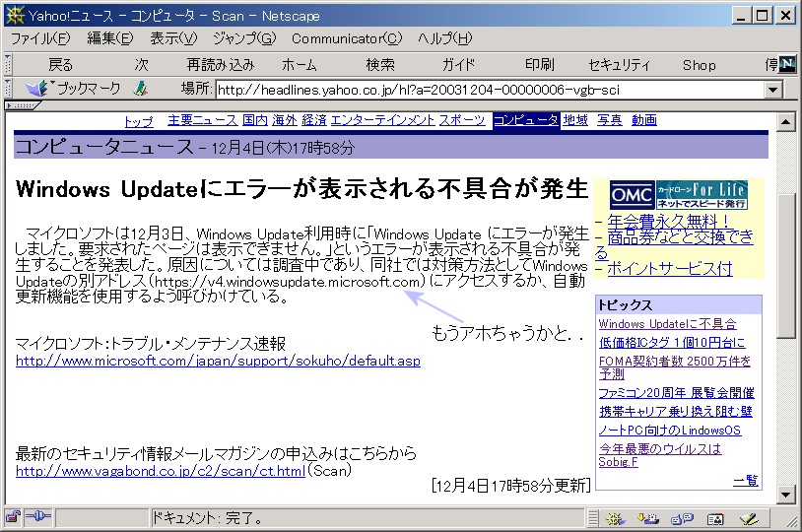
Task: Expand the collapsed personal toolbar tab
Action: 22,105
